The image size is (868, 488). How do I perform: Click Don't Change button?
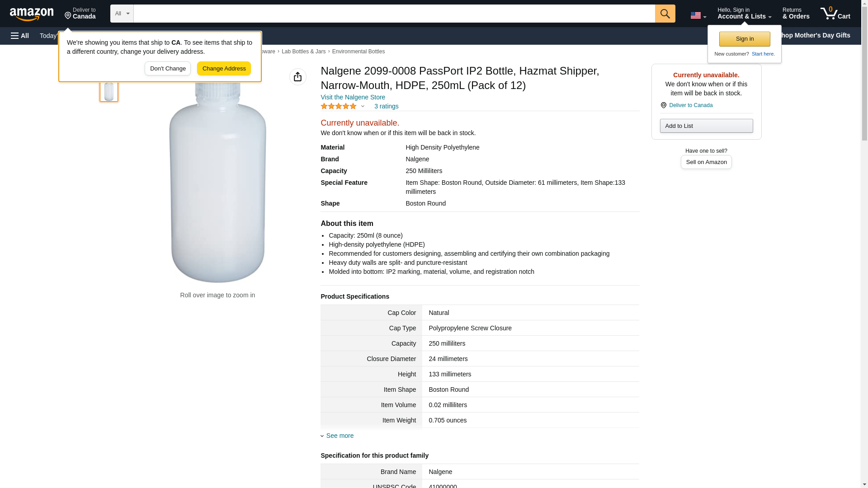pos(168,69)
